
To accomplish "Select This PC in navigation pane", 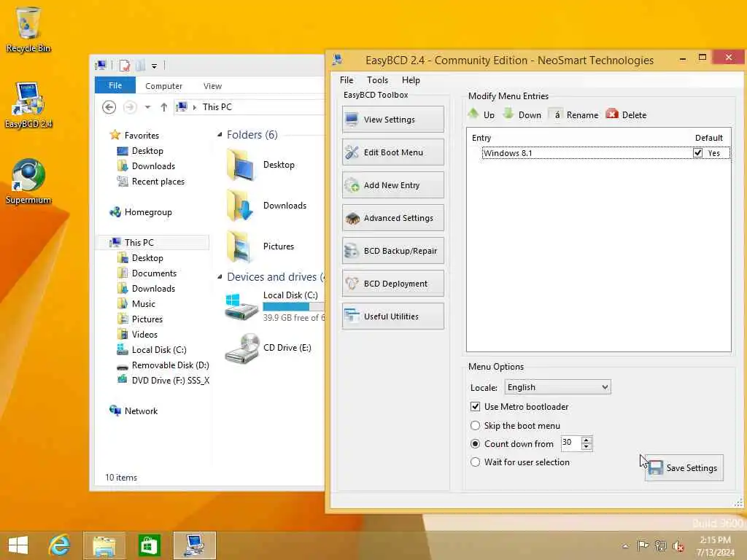I will tap(152, 242).
